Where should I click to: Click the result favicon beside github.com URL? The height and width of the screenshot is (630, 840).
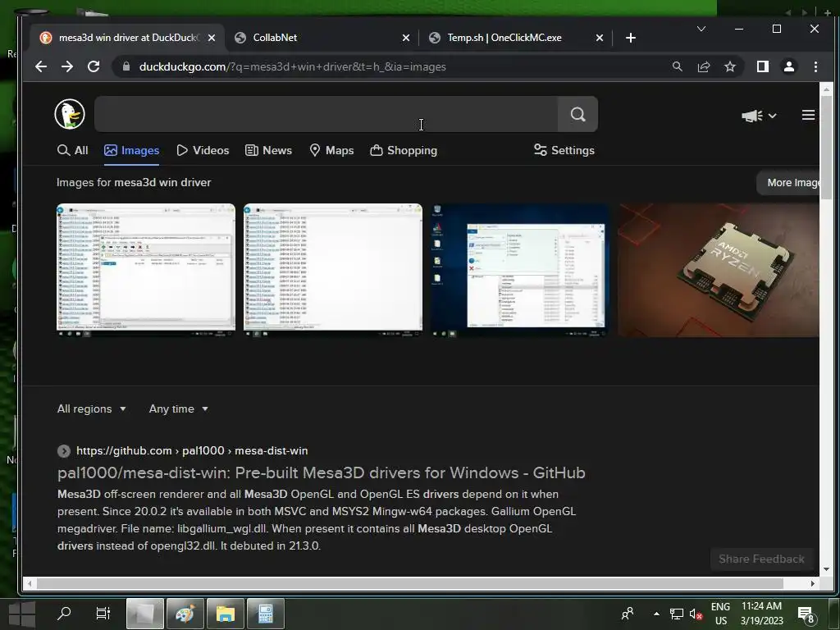pos(64,451)
